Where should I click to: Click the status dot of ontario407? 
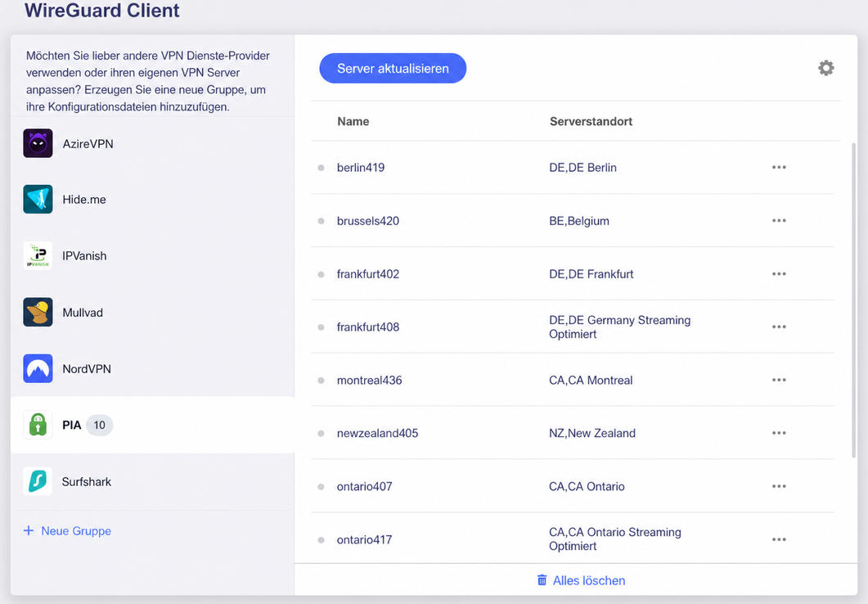tap(321, 487)
